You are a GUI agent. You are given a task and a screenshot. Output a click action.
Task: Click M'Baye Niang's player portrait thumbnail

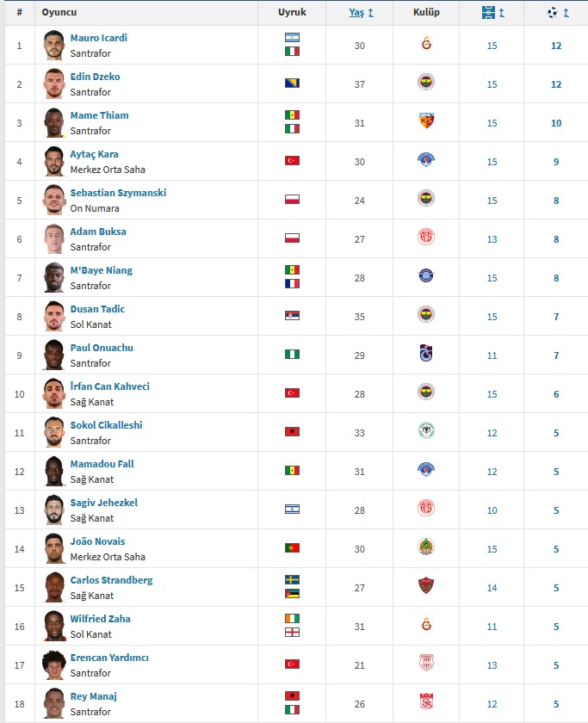coord(54,277)
